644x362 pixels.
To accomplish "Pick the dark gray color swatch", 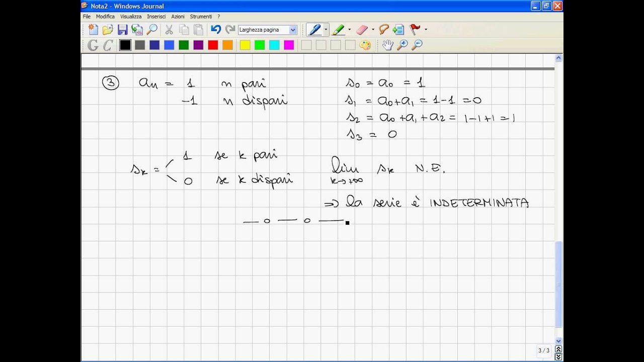I will click(x=140, y=45).
